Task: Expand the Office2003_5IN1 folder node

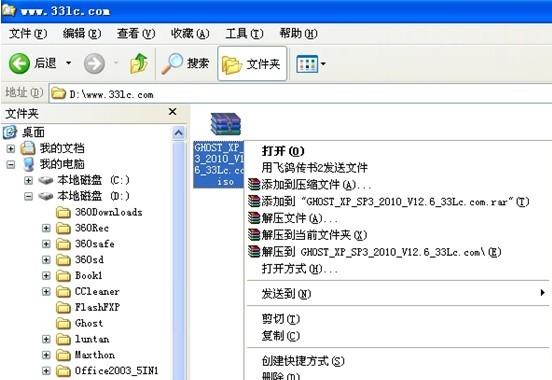Action: pyautogui.click(x=46, y=371)
